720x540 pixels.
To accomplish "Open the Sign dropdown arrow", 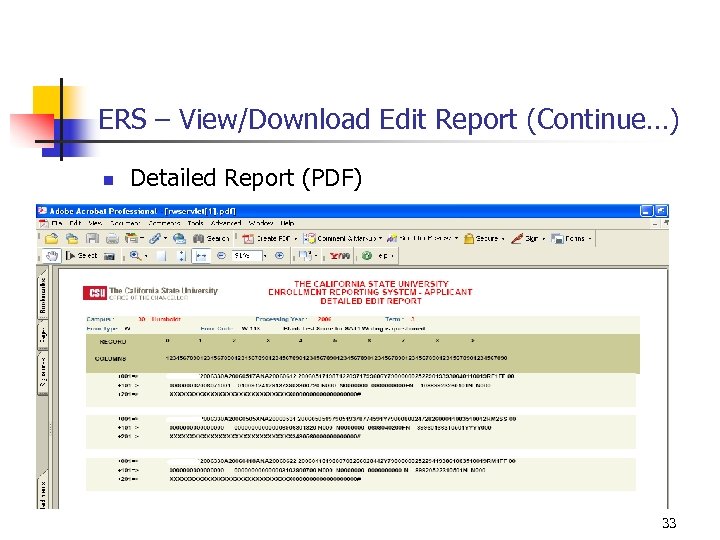I will (544, 239).
